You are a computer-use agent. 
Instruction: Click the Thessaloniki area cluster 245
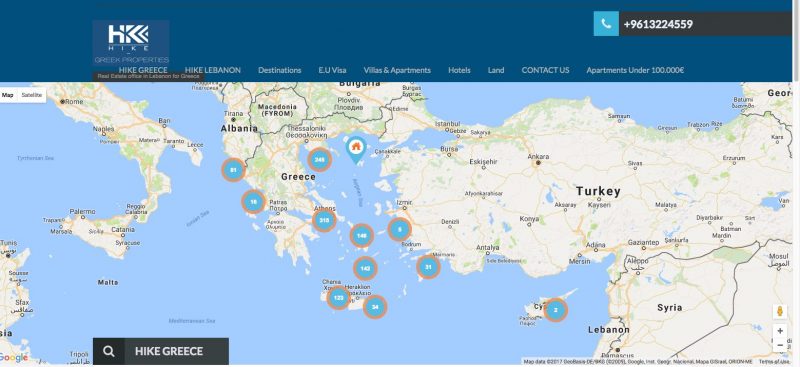tap(319, 160)
